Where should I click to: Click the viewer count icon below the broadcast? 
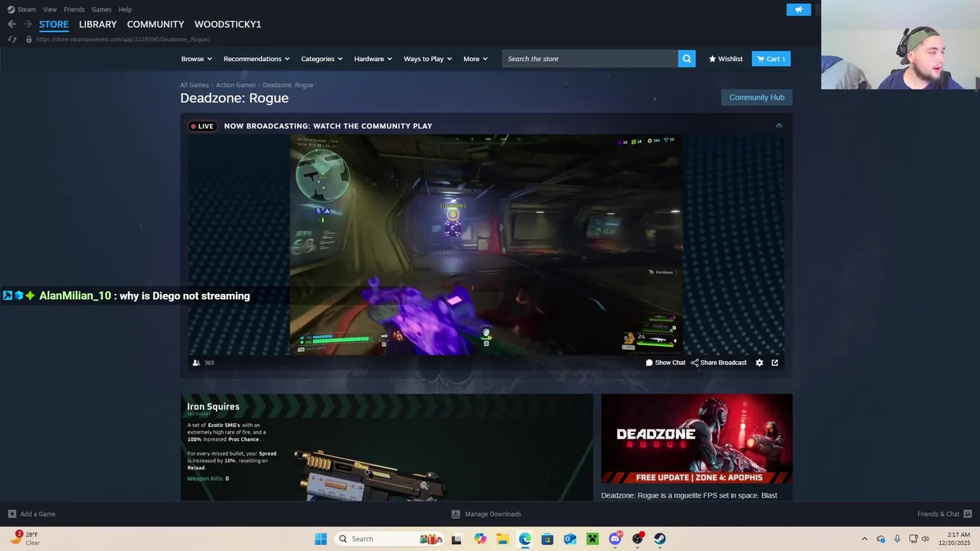coord(196,363)
